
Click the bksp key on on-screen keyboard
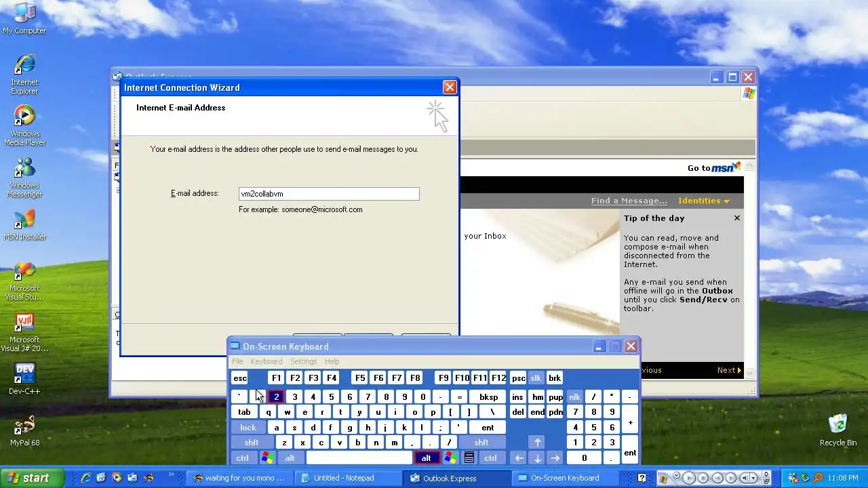pos(488,397)
